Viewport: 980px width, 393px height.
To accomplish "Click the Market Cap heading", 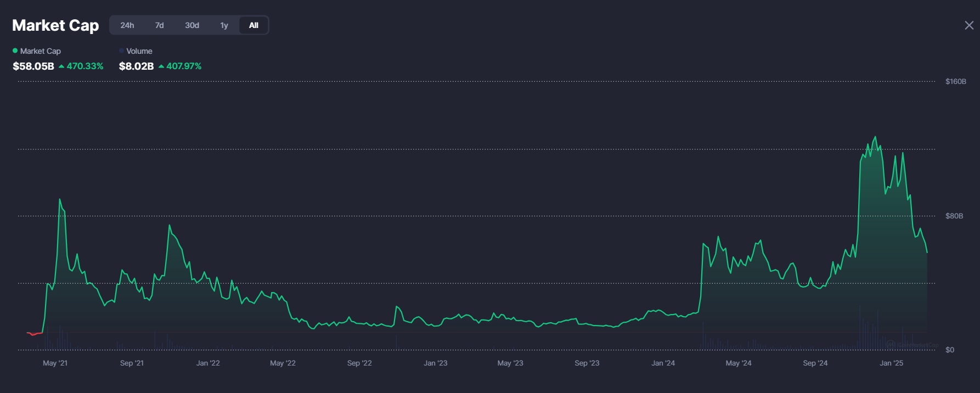I will [x=55, y=25].
